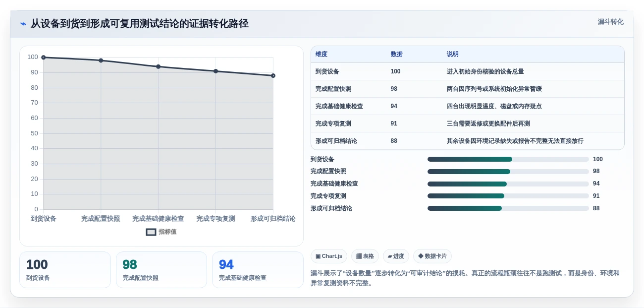This screenshot has width=644, height=308.
Task: Click the 进度 tag
Action: (x=396, y=256)
